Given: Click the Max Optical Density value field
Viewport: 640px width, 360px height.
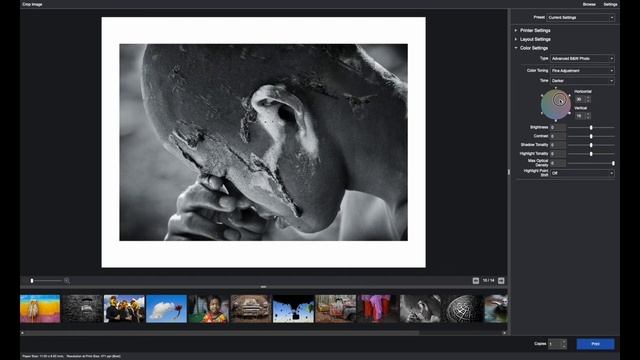Looking at the screenshot, I should [558, 163].
